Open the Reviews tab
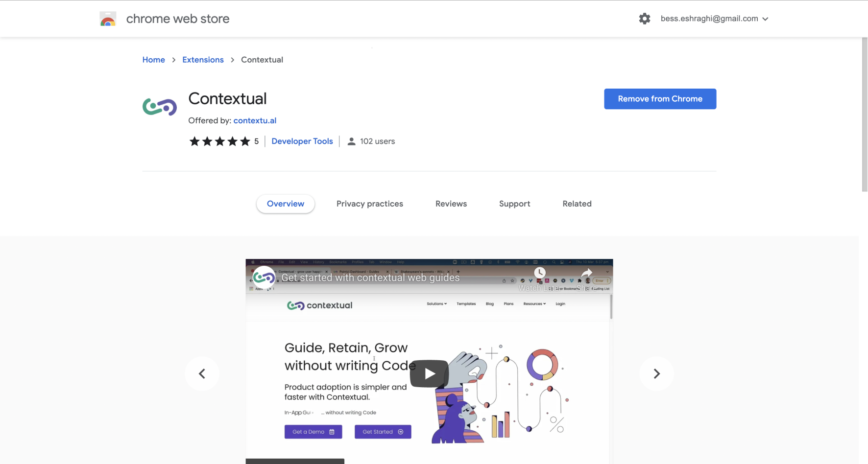This screenshot has height=464, width=868. [451, 204]
